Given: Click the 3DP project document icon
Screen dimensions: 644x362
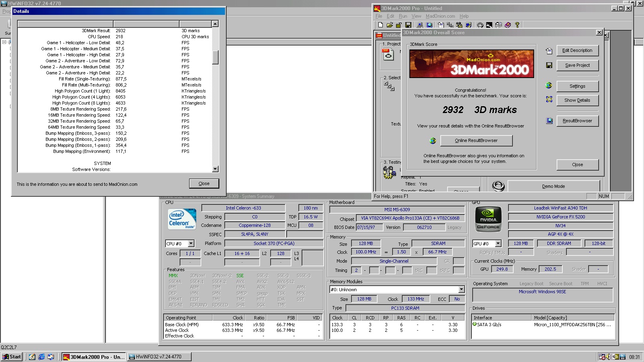Looking at the screenshot, I should tap(388, 54).
